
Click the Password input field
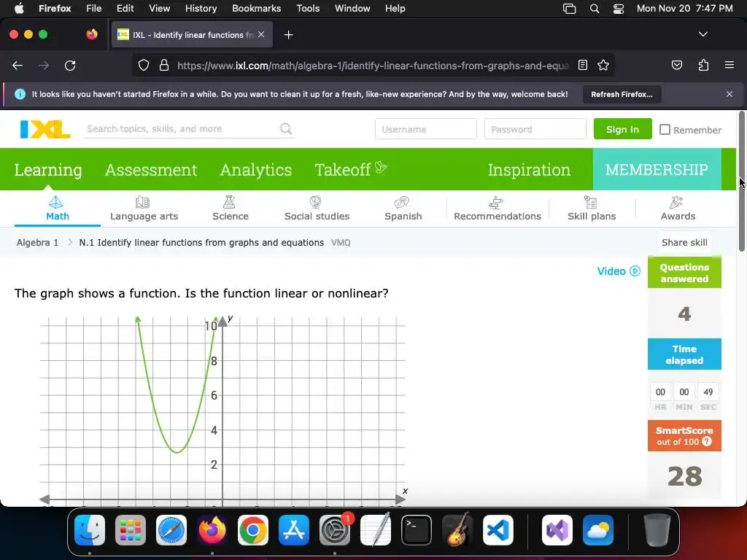pyautogui.click(x=535, y=129)
